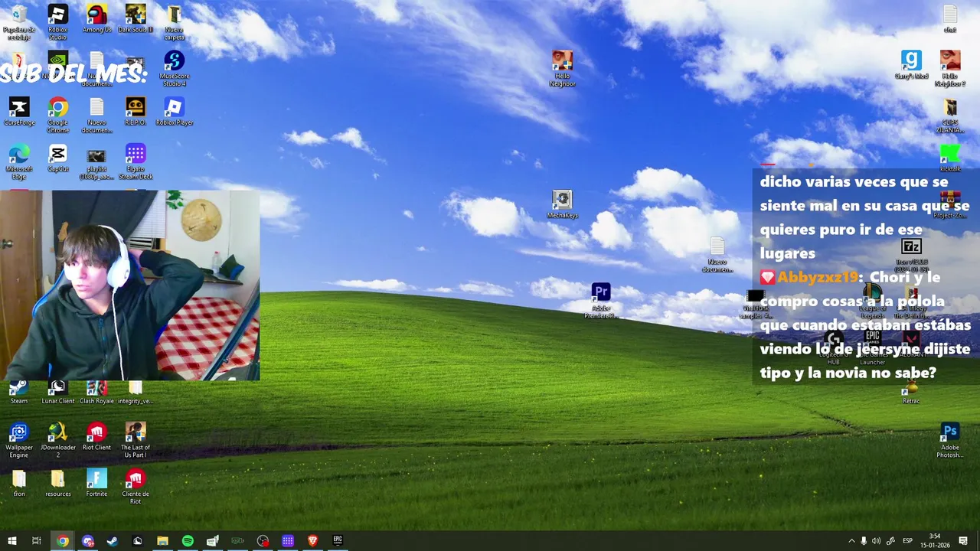980x551 pixels.
Task: Select the Google Chrome desktop shortcut
Action: 58,116
